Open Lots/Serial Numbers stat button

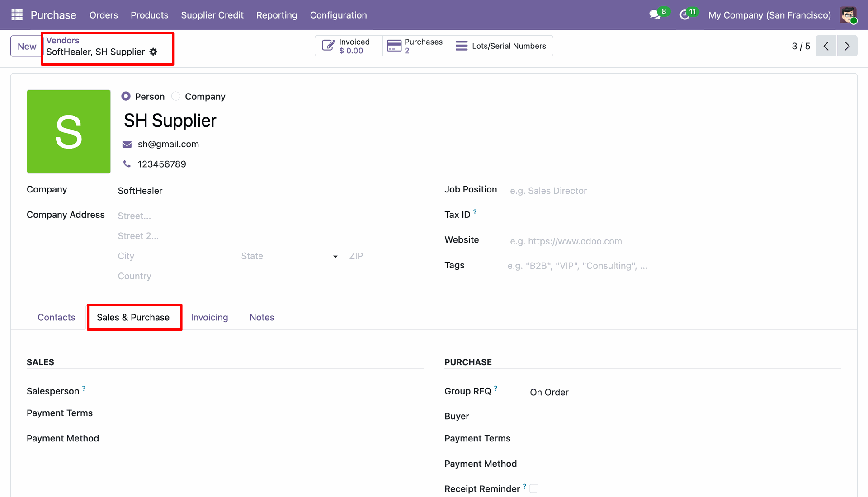point(501,46)
